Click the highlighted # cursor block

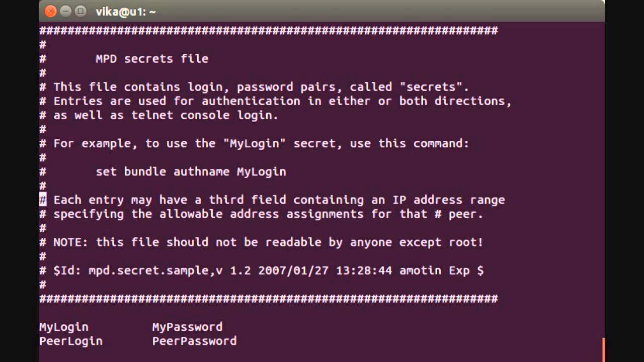(43, 200)
